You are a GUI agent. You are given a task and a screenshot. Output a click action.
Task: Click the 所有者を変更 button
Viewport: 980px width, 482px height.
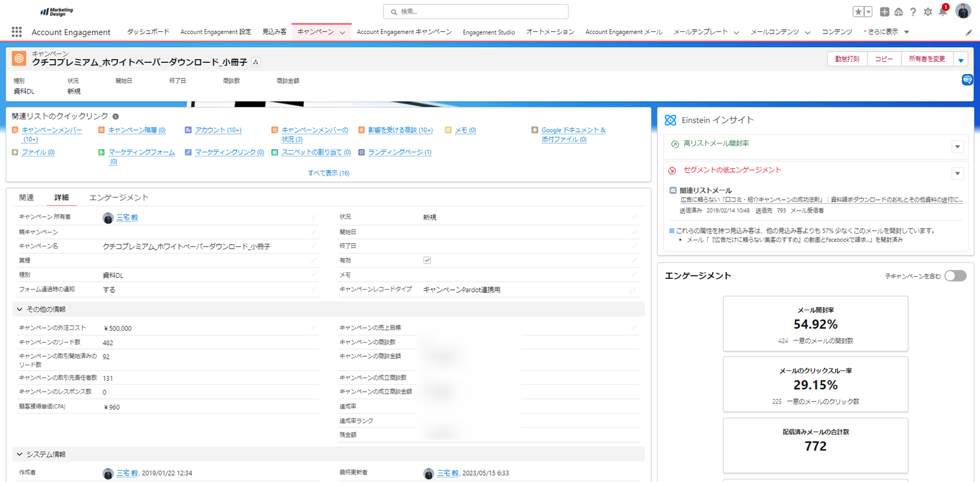click(926, 59)
